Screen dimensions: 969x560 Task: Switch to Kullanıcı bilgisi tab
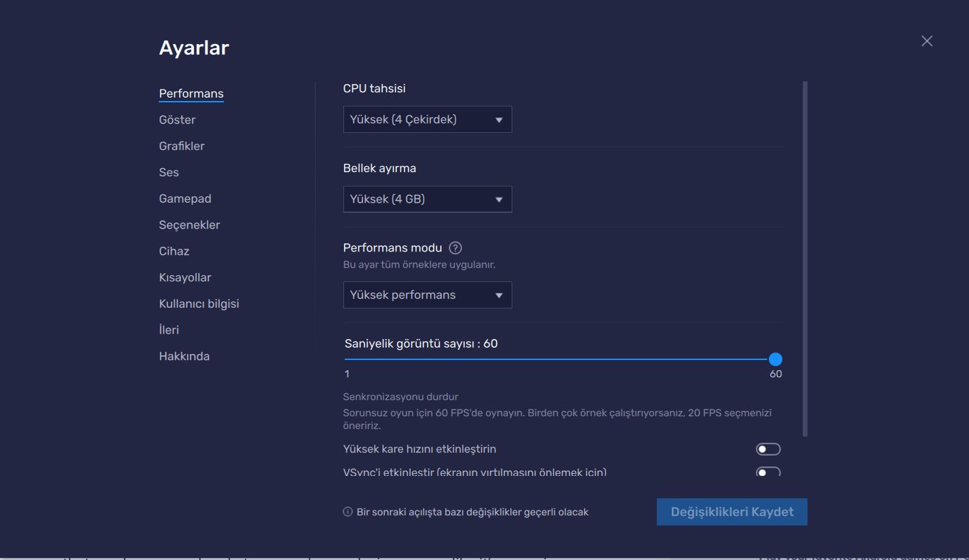point(199,304)
